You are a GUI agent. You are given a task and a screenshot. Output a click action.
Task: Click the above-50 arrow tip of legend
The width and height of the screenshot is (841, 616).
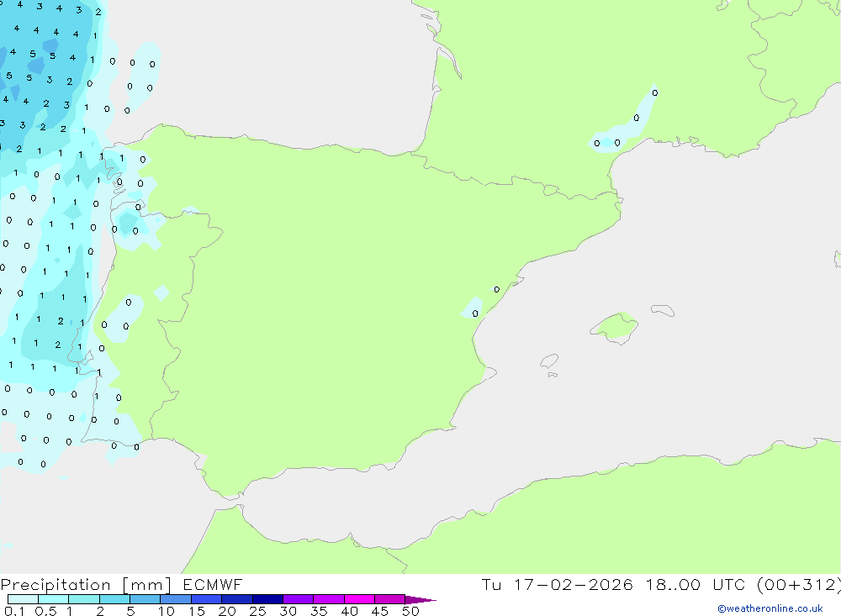(420, 599)
